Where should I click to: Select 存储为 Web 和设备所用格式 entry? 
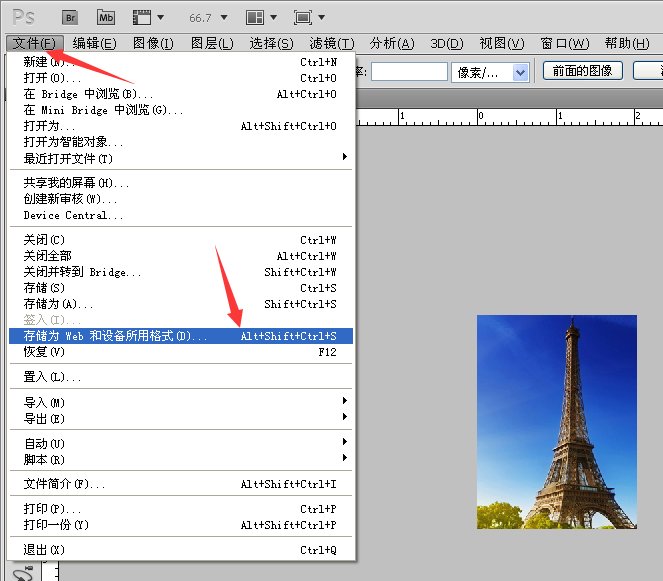click(x=181, y=336)
